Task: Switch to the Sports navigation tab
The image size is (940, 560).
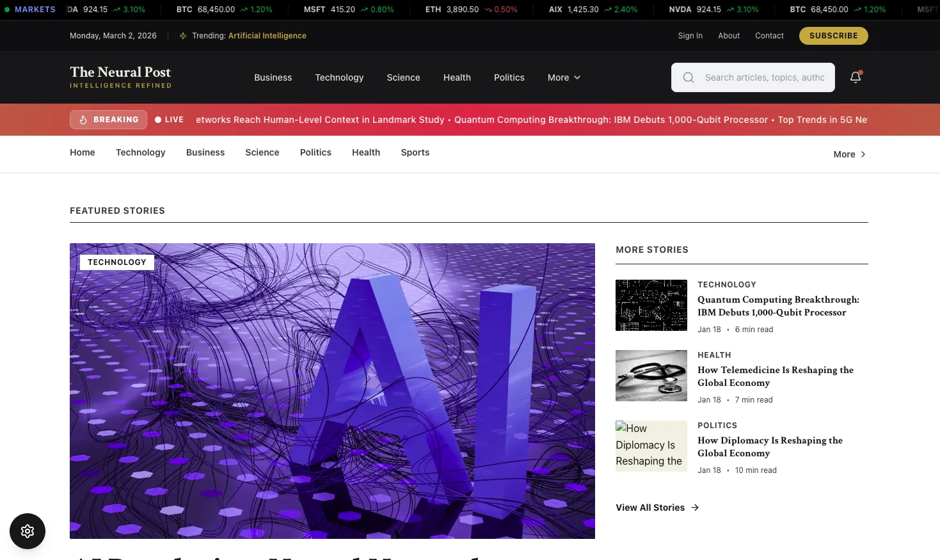Action: click(415, 152)
